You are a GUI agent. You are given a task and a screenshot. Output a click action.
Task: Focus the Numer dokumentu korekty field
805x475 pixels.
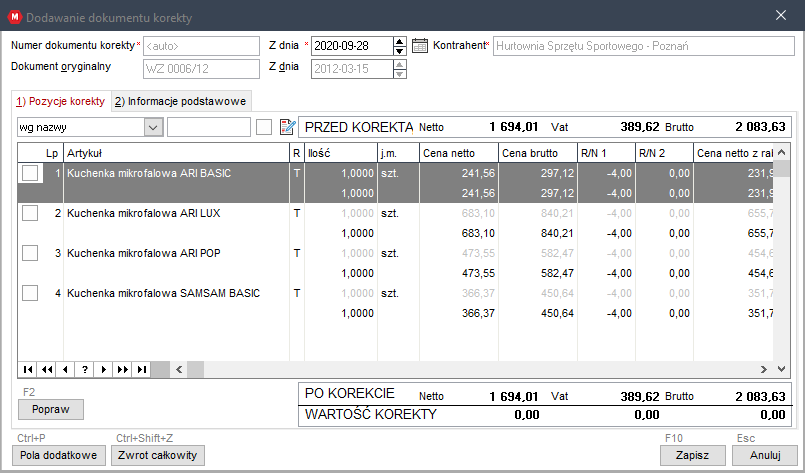[201, 46]
